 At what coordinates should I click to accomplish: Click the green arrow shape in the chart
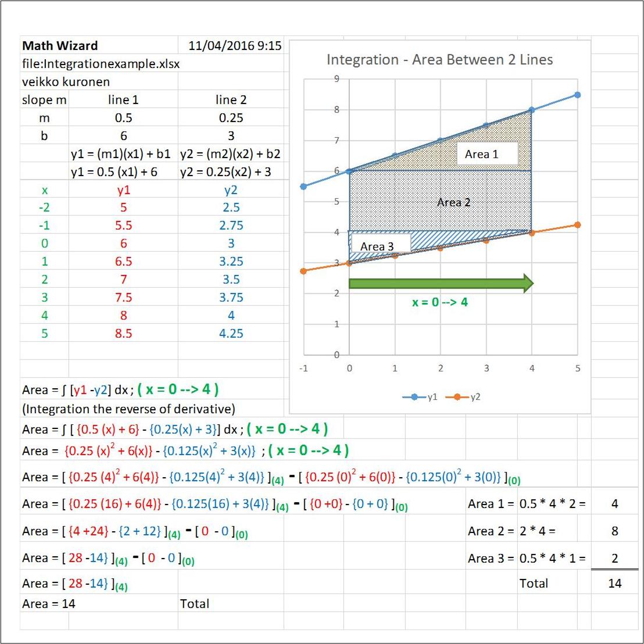coord(441,283)
